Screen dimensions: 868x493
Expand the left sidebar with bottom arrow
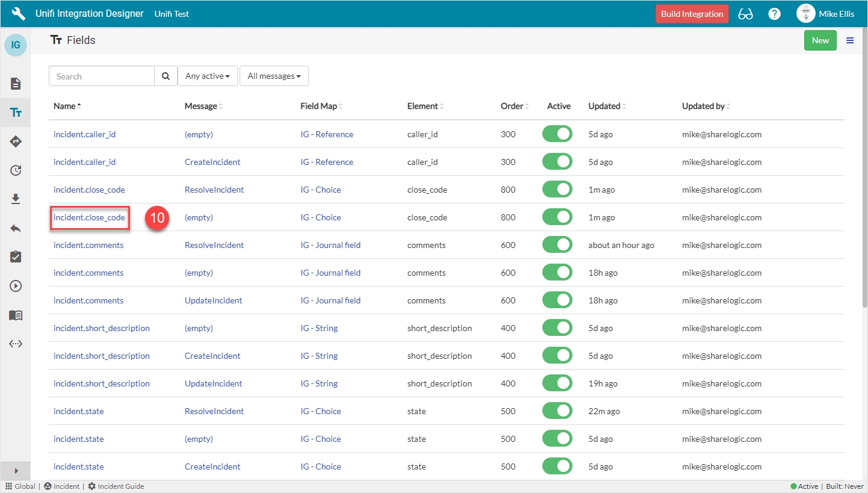[x=16, y=471]
